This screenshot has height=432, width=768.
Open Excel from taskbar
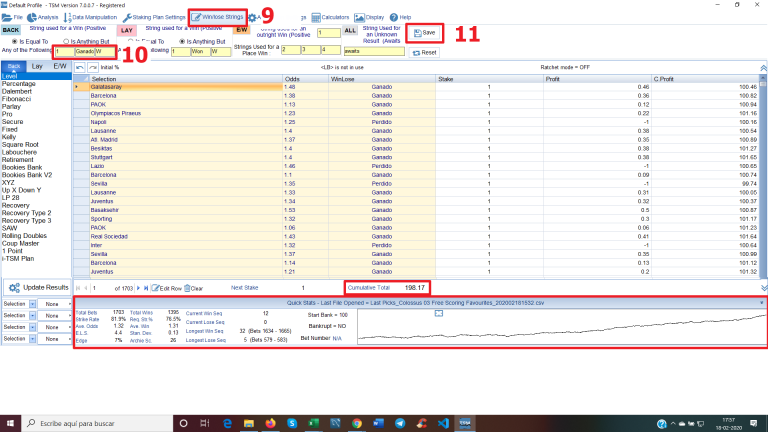point(313,423)
